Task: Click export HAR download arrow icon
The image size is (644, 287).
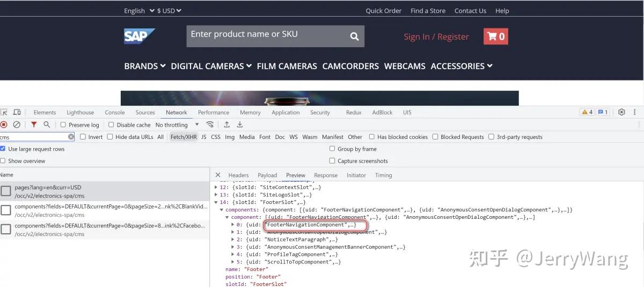Action: [240, 124]
